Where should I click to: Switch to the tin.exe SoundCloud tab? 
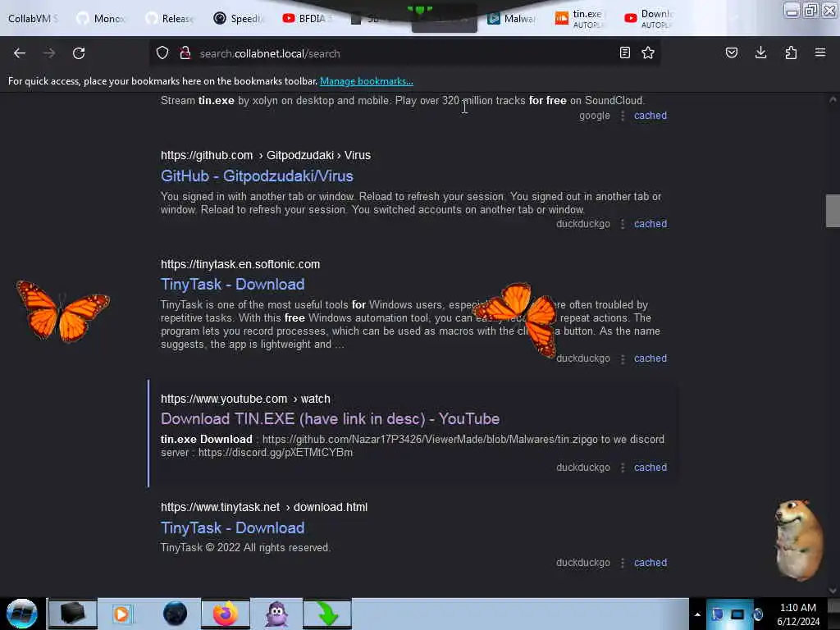[x=581, y=19]
